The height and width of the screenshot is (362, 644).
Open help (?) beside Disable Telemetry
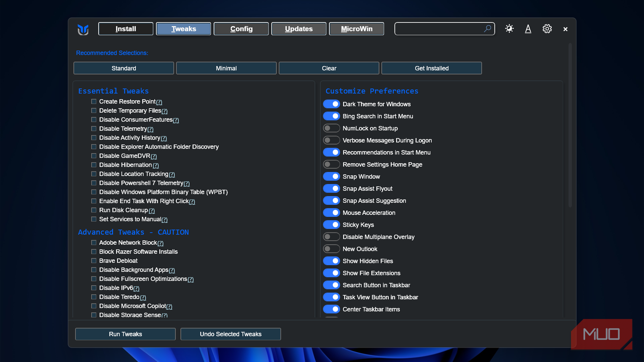(x=150, y=129)
